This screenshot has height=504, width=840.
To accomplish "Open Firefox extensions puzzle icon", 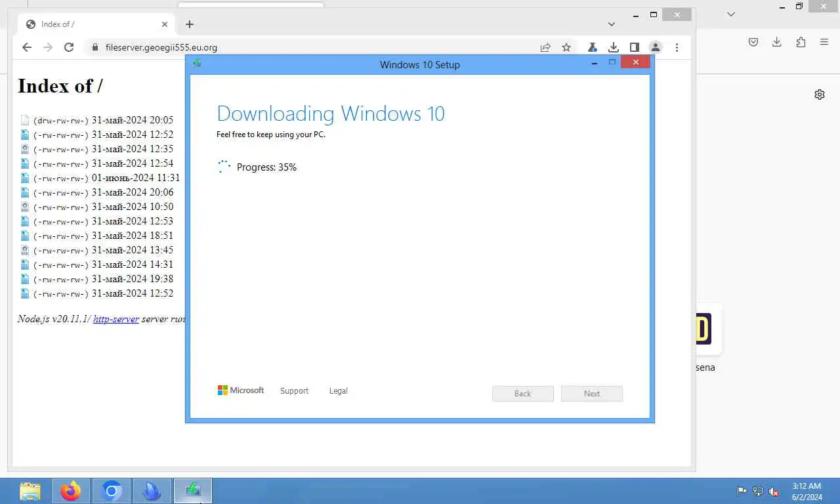I will pos(801,42).
